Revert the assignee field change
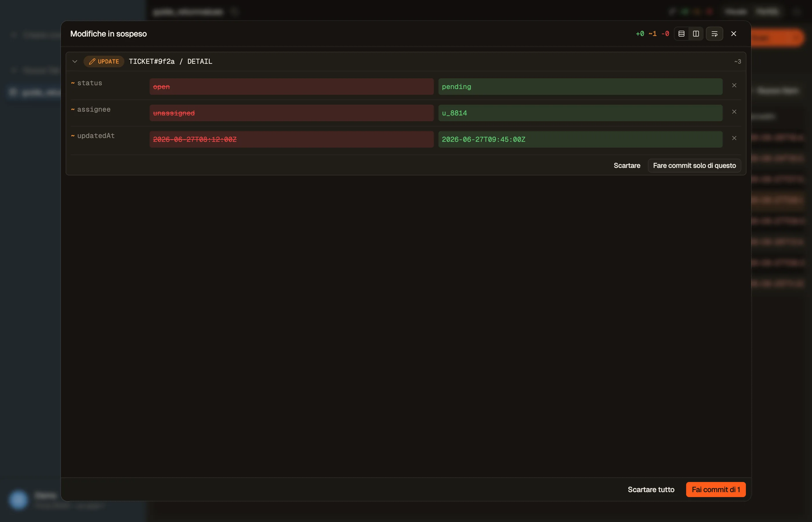This screenshot has height=522, width=812. point(734,112)
